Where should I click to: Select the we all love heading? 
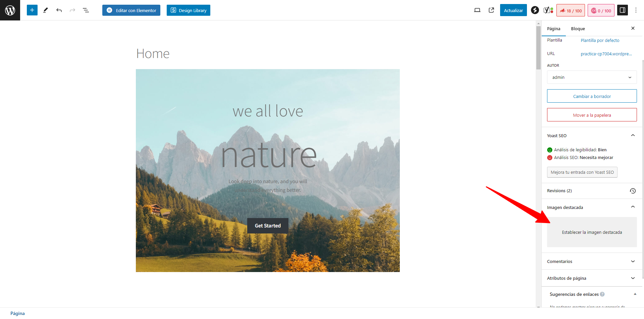[x=268, y=111]
